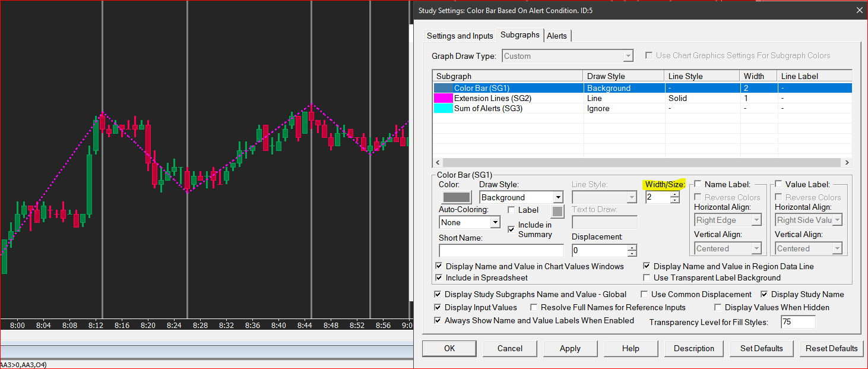Enable the Name Label checkbox
This screenshot has height=369, width=868.
pyautogui.click(x=698, y=184)
